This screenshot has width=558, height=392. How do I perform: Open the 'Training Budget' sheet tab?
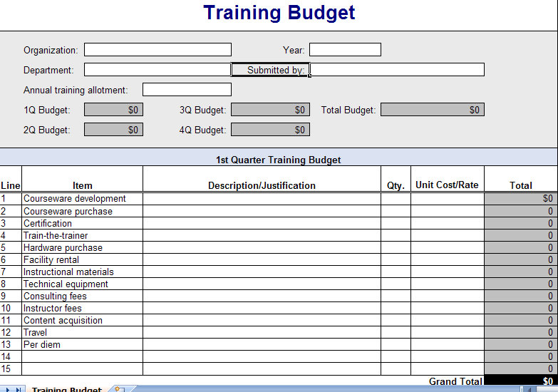66,389
